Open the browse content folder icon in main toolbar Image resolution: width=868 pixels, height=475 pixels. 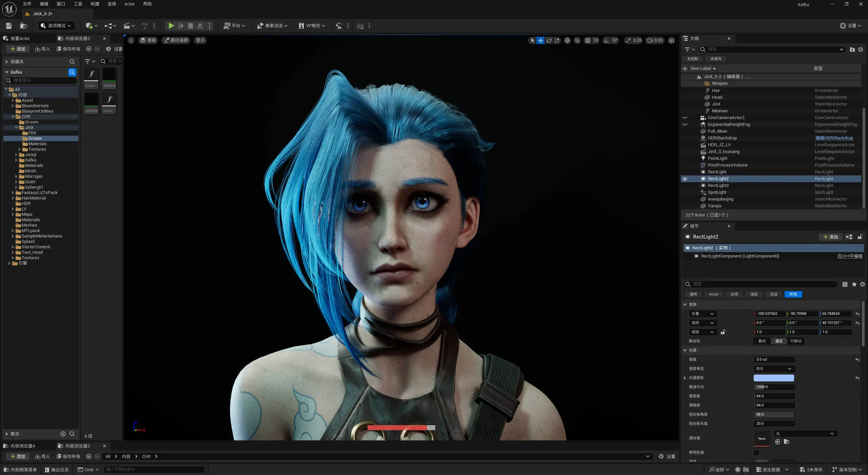pos(23,26)
